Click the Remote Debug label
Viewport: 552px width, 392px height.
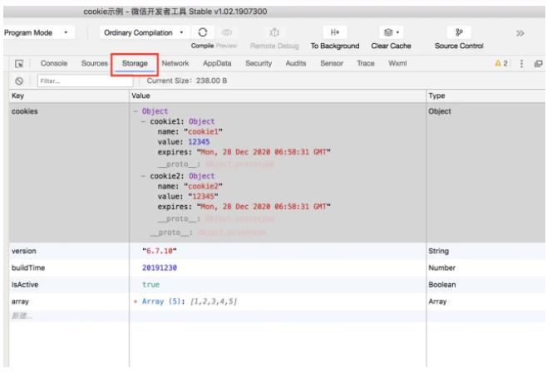[274, 46]
